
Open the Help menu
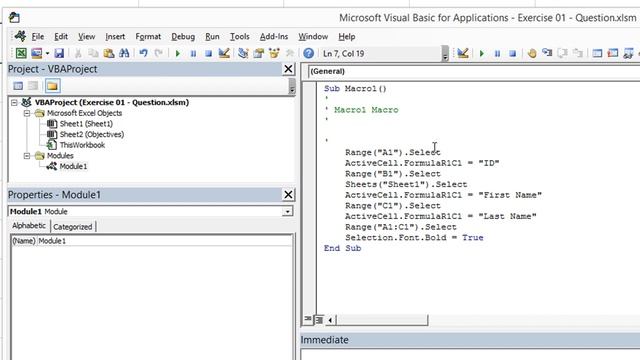point(347,36)
